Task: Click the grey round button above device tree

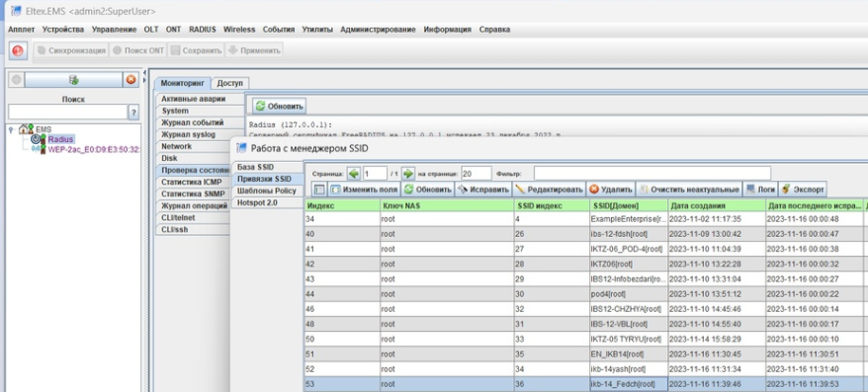Action: pyautogui.click(x=16, y=80)
